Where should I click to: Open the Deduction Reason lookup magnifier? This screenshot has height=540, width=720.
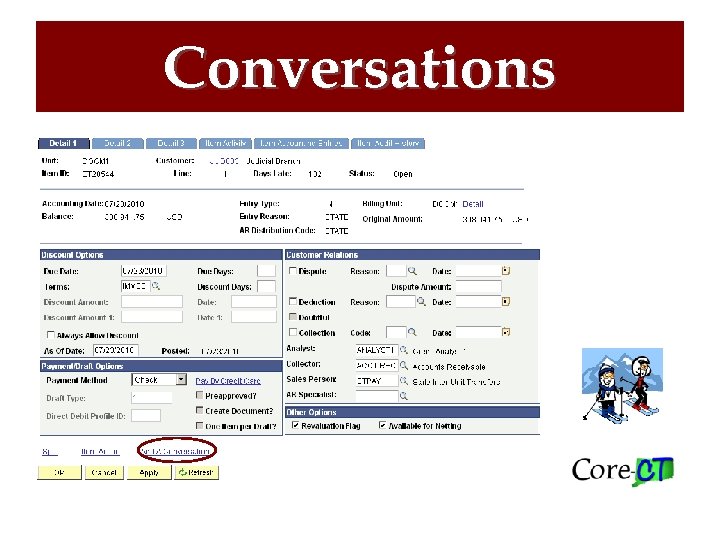point(421,302)
